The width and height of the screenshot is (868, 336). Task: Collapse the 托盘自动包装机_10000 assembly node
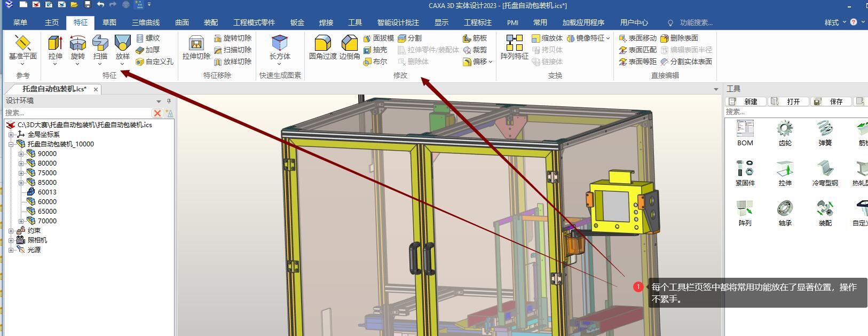11,144
